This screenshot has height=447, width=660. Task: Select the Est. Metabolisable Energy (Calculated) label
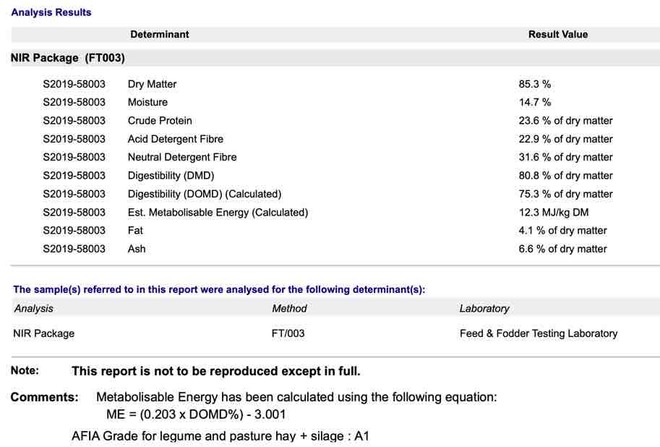pyautogui.click(x=218, y=212)
